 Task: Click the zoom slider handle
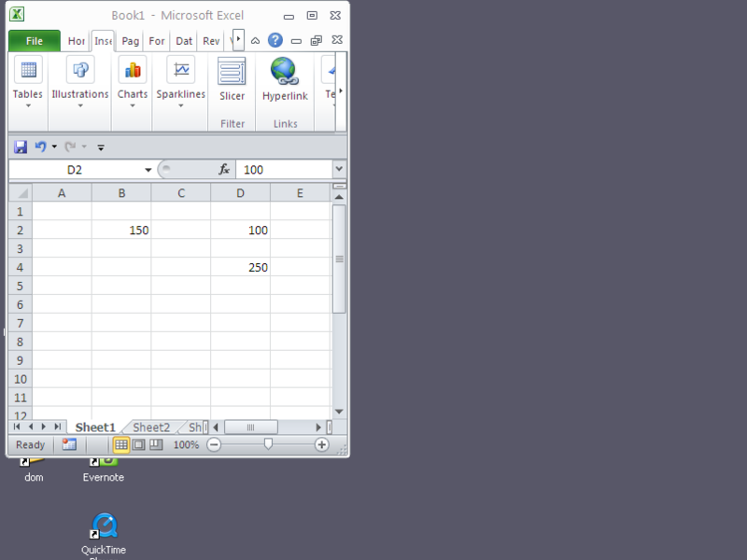268,445
